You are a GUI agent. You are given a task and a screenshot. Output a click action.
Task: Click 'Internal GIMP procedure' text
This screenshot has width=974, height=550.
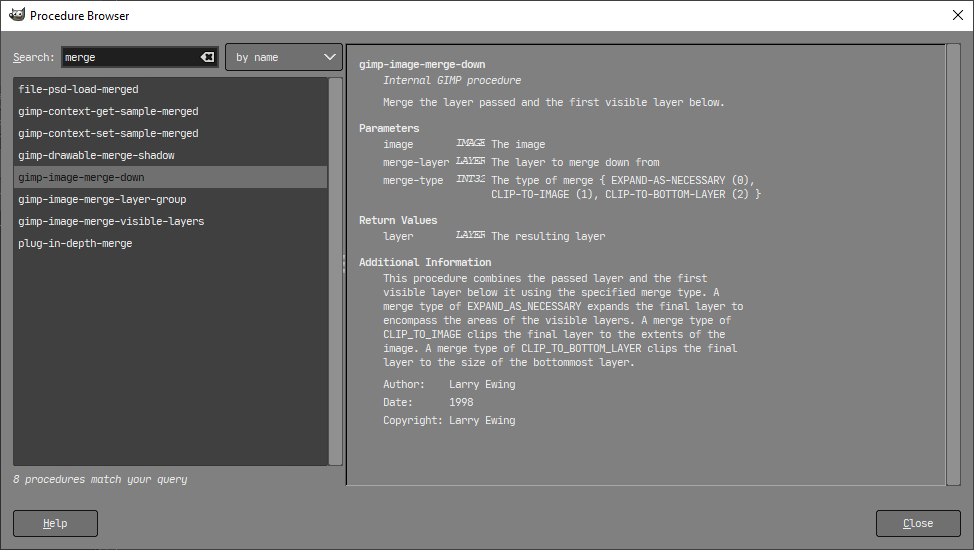452,80
